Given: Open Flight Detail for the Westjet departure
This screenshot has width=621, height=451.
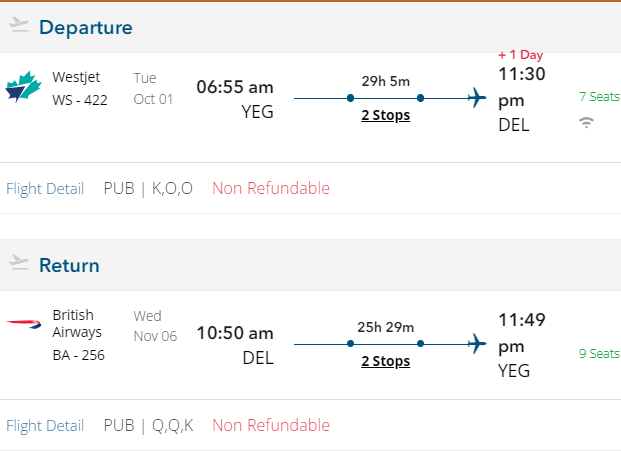Looking at the screenshot, I should (45, 188).
